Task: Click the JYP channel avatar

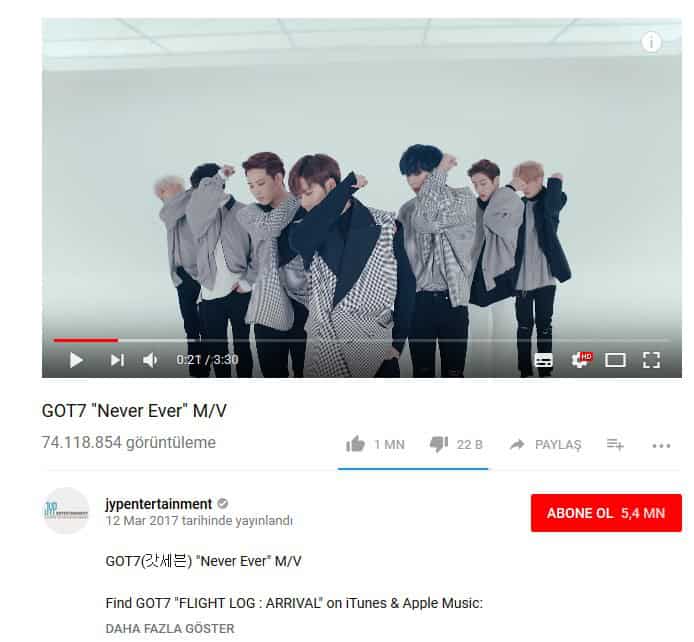Action: [x=66, y=511]
